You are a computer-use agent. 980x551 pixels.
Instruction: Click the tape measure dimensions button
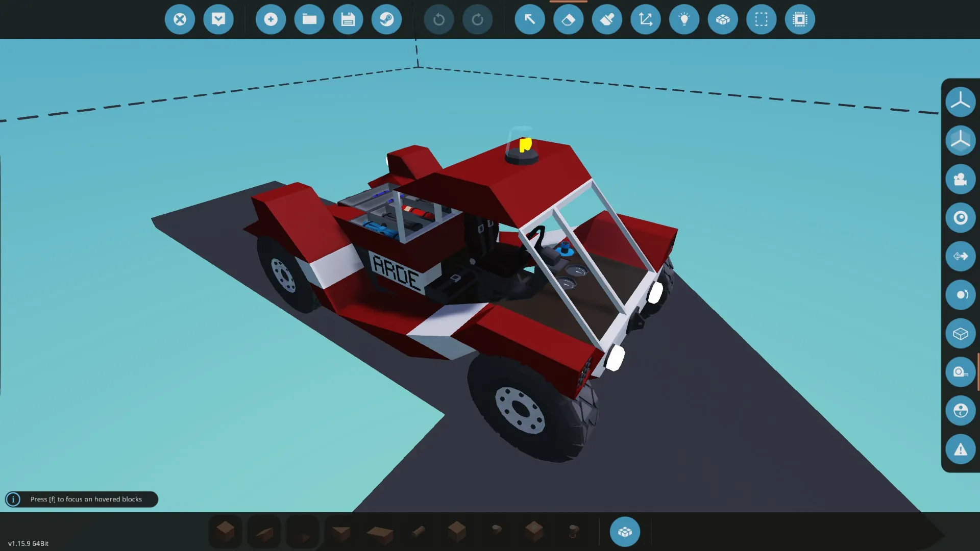click(960, 372)
